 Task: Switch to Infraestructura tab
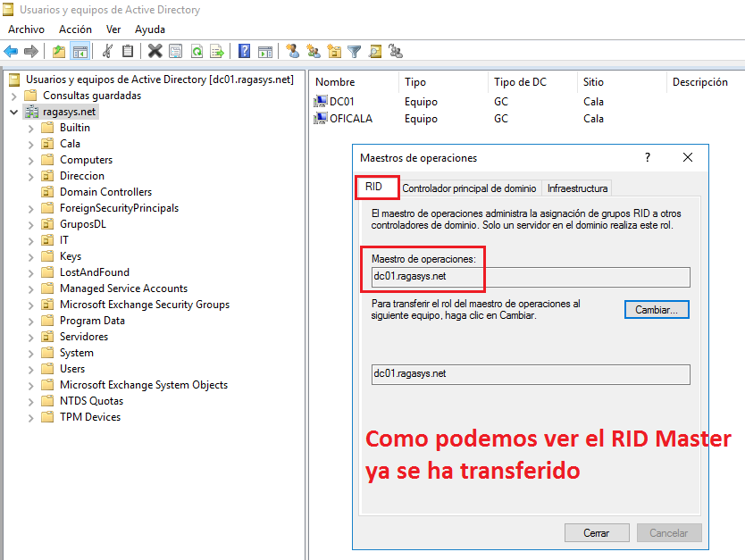tap(577, 188)
